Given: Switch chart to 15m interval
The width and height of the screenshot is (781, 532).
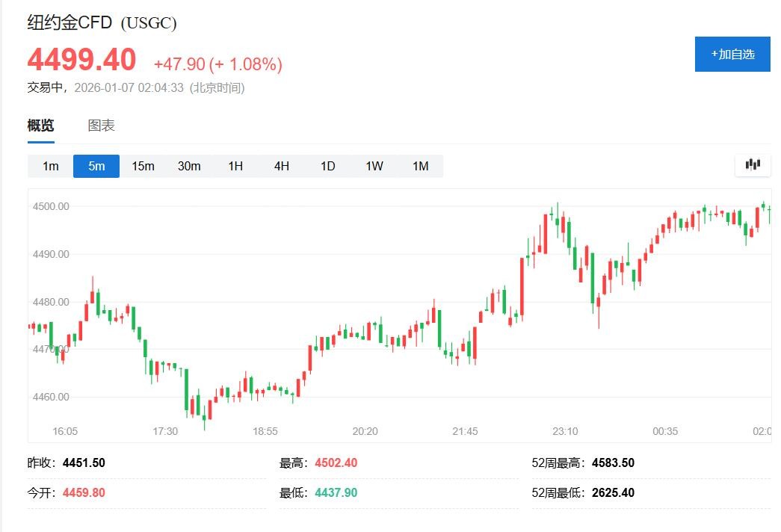Looking at the screenshot, I should pos(143,166).
